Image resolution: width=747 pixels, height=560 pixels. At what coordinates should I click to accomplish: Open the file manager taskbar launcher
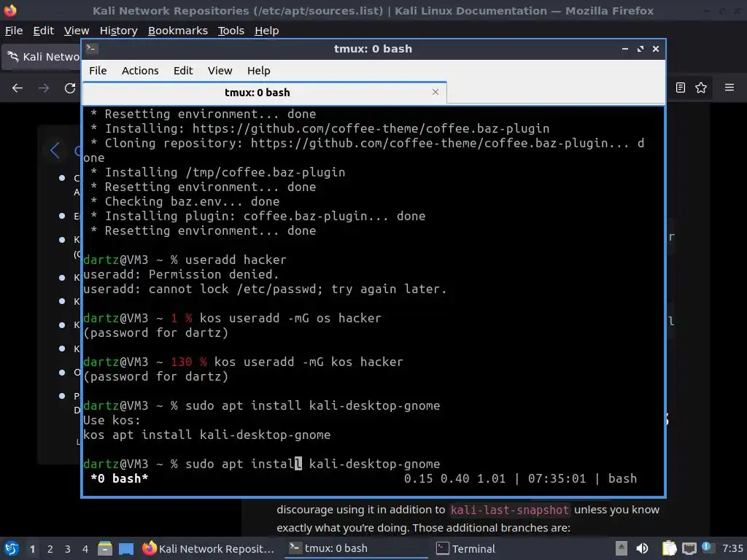click(105, 548)
